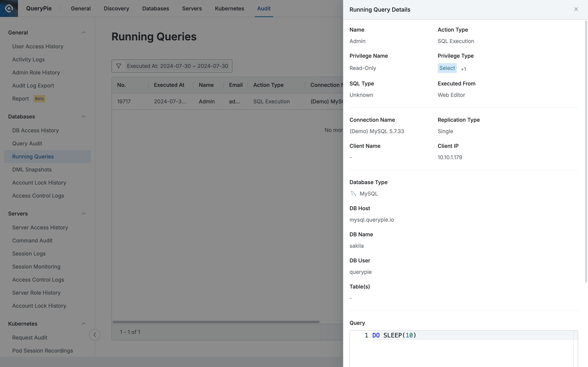Select the query row numbered 19717
Image resolution: width=588 pixels, height=367 pixels.
(124, 101)
